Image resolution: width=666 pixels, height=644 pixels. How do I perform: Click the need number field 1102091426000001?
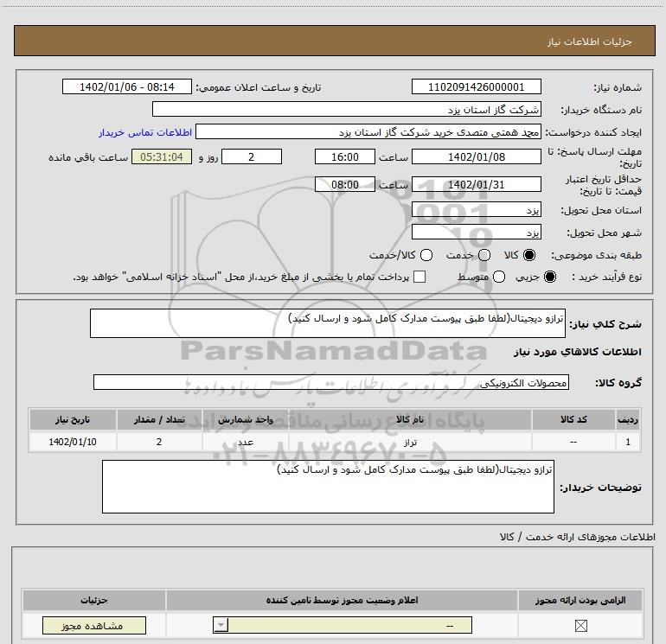tap(476, 86)
